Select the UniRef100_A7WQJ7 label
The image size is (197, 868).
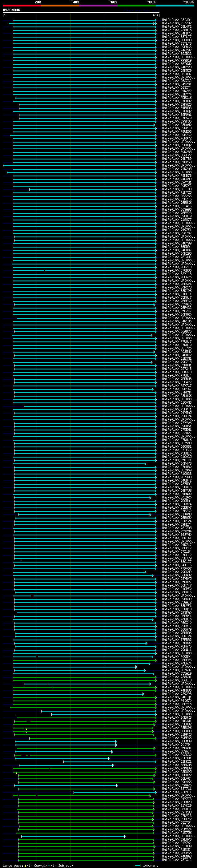click(176, 342)
